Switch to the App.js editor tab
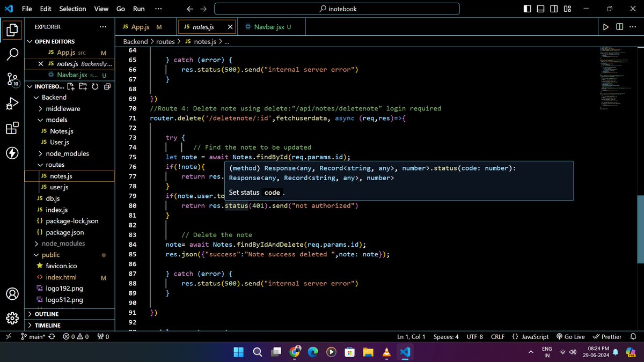Viewport: 644px width, 362px height. click(146, 27)
